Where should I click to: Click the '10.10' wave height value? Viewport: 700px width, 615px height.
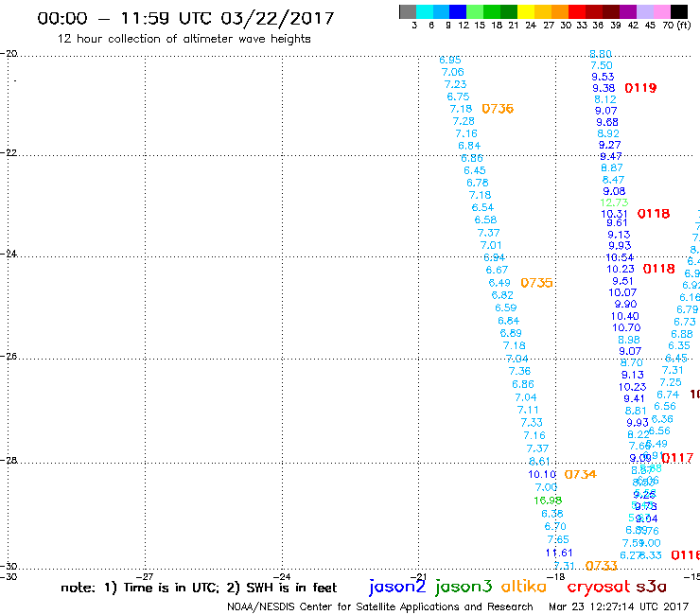click(x=542, y=474)
